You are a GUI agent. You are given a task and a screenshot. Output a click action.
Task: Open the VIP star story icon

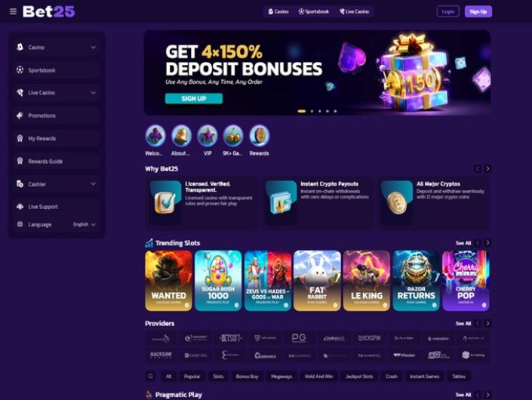coord(208,135)
